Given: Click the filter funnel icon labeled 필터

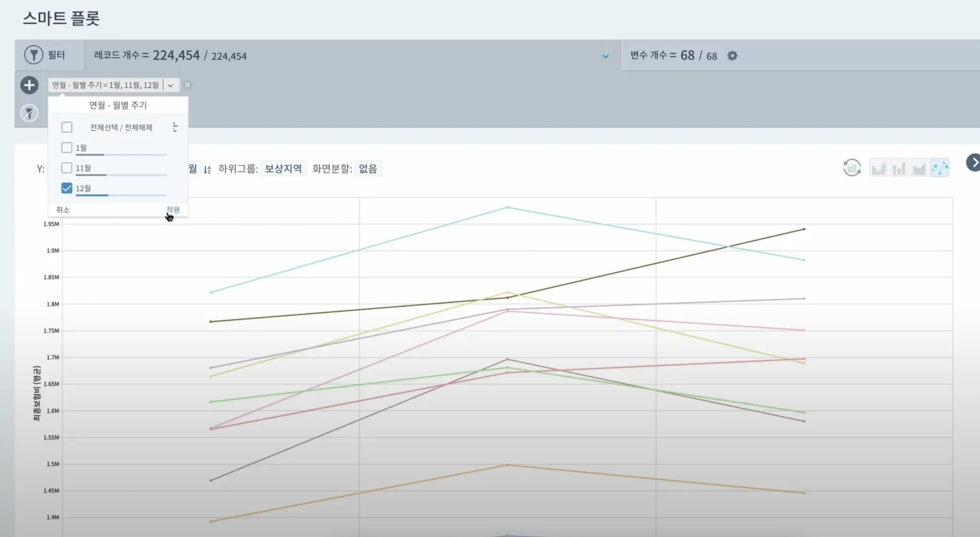Looking at the screenshot, I should (x=33, y=55).
